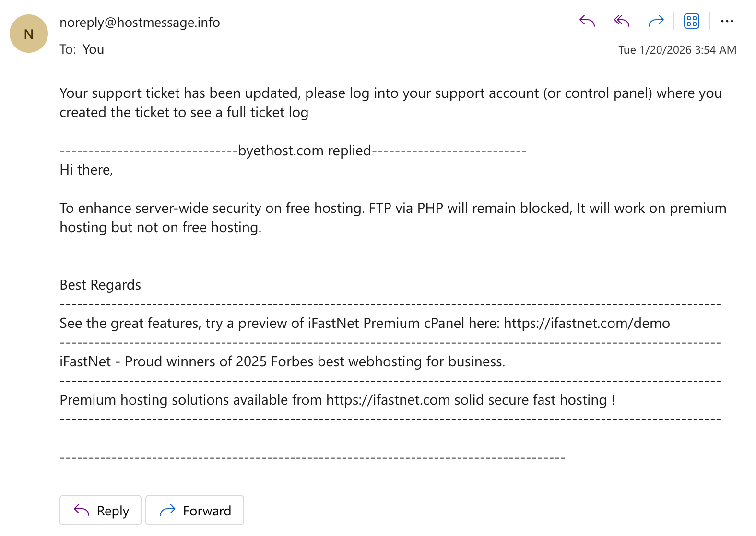Click sender address noreply@hostmessage.info
756x536 pixels.
pyautogui.click(x=140, y=23)
